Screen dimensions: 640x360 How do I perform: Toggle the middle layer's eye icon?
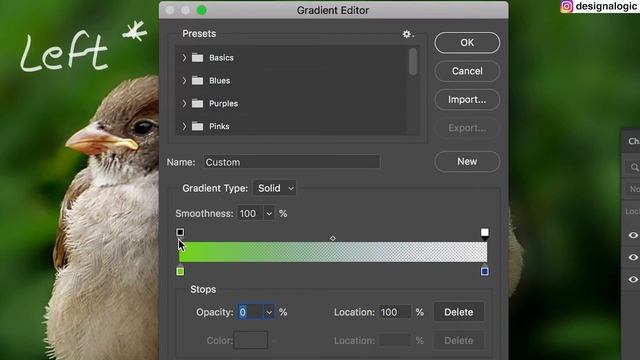(x=633, y=257)
